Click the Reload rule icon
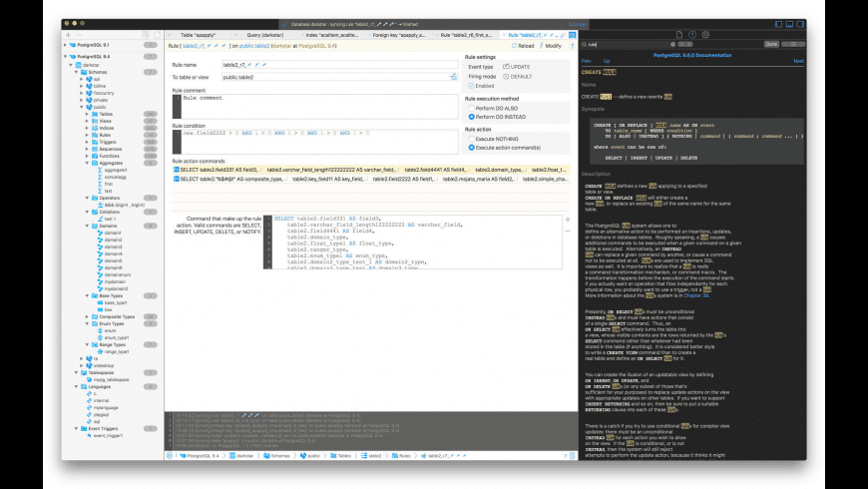The width and height of the screenshot is (868, 489). point(514,46)
